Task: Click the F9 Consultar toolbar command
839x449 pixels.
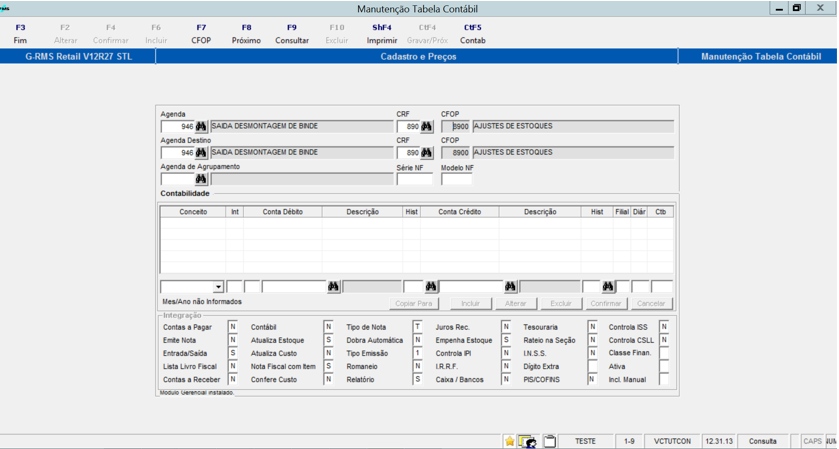Action: (292, 34)
